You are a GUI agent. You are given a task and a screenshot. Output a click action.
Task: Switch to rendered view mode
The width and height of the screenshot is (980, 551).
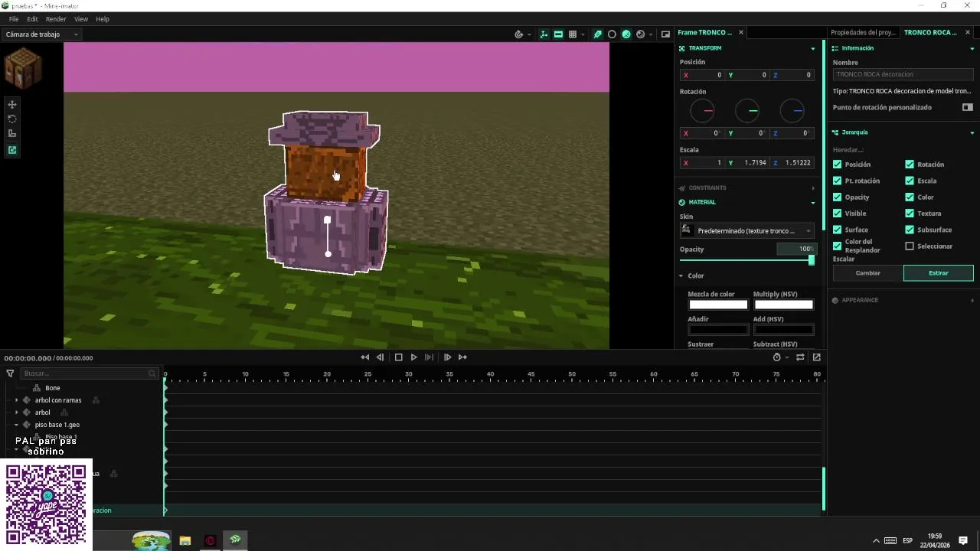[641, 34]
